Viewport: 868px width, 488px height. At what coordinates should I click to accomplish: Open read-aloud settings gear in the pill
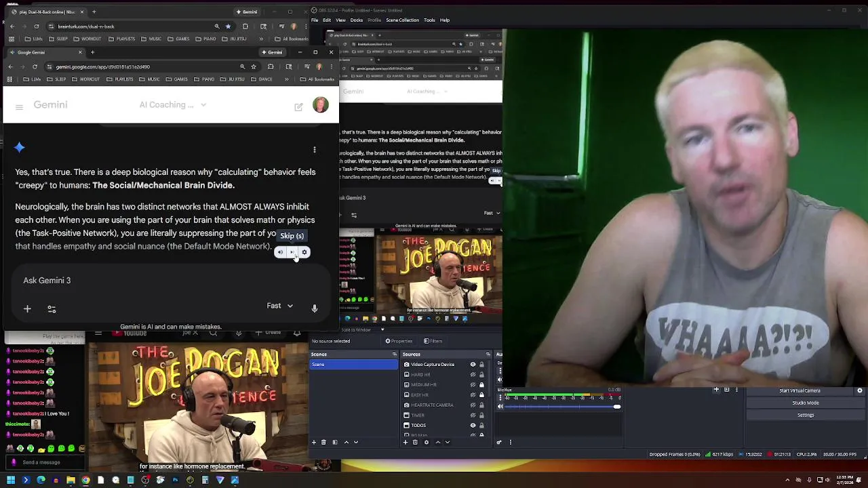(x=304, y=252)
